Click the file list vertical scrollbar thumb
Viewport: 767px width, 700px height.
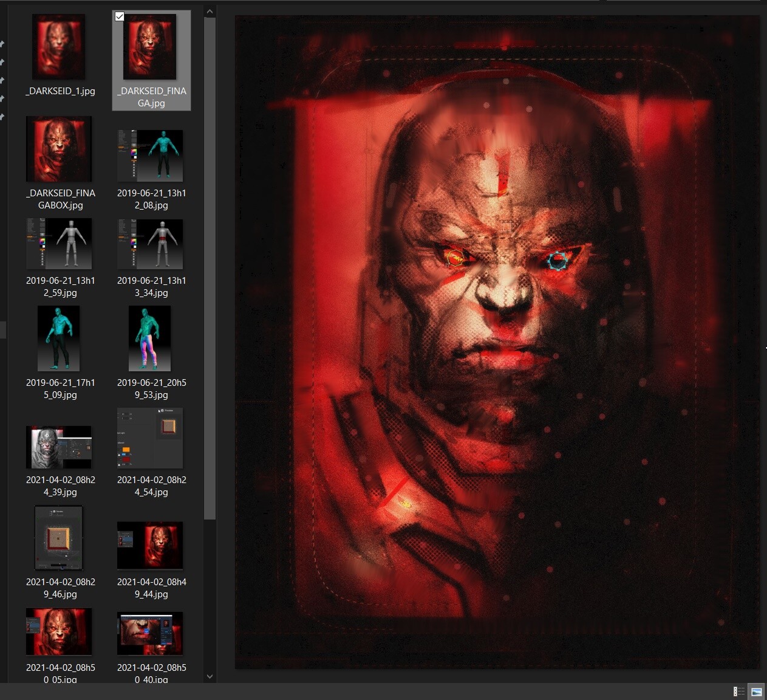point(210,269)
